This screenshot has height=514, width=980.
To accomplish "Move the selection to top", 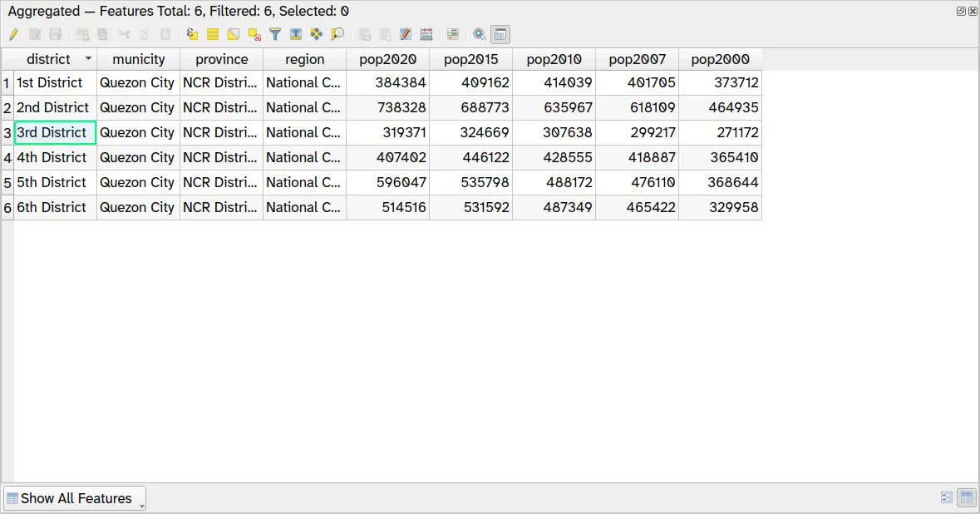I will tap(296, 34).
